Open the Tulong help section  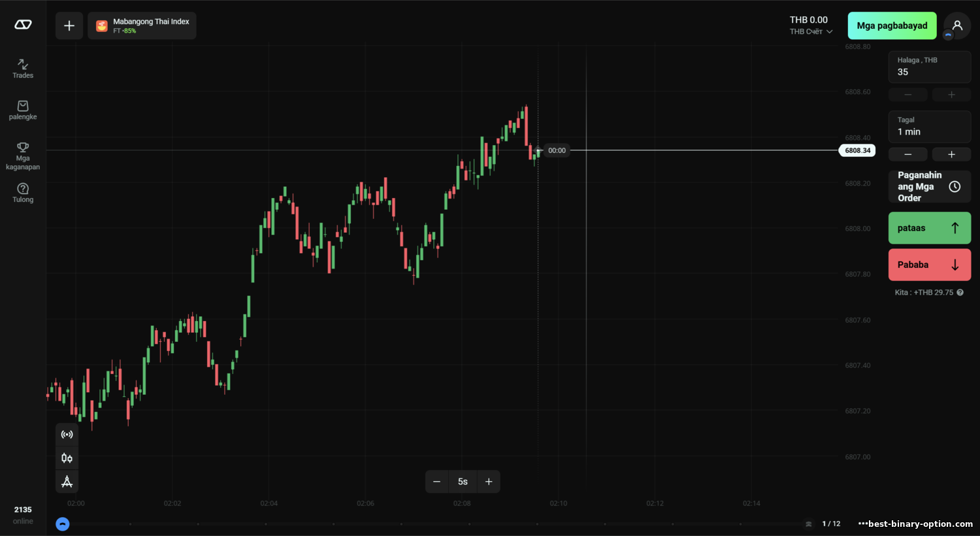pos(23,193)
